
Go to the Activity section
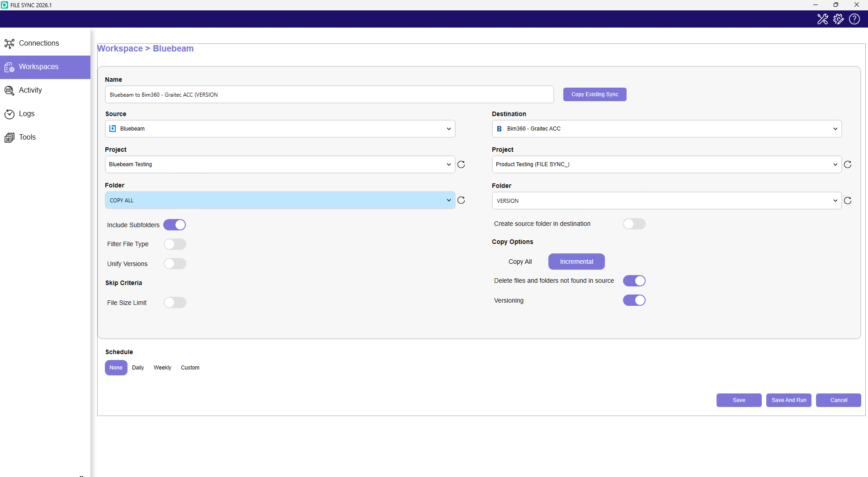coord(30,90)
